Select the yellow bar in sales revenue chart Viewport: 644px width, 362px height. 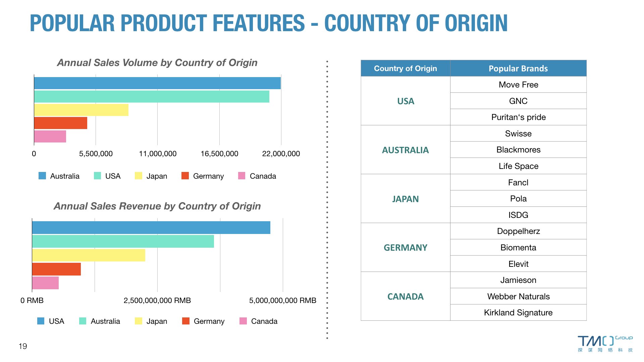[x=89, y=255]
